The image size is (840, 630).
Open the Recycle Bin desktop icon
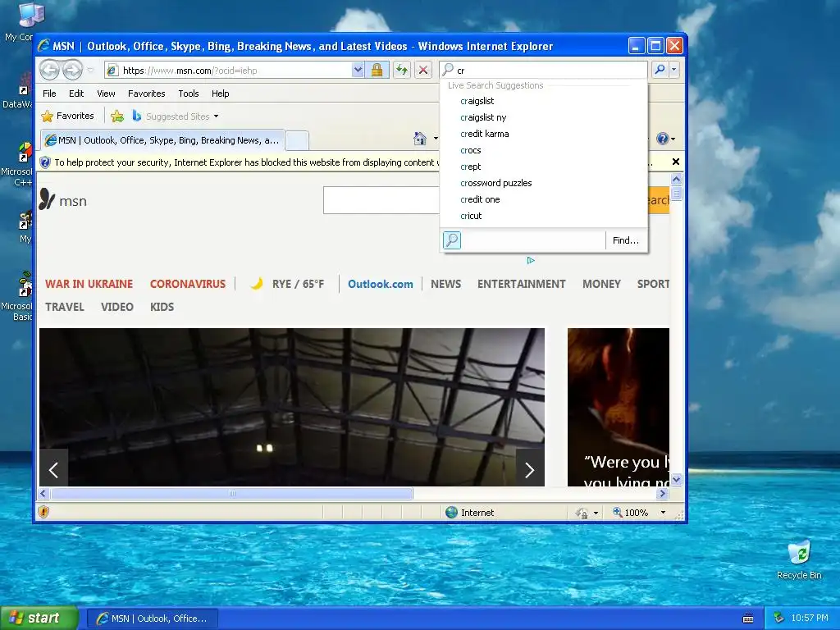point(799,560)
